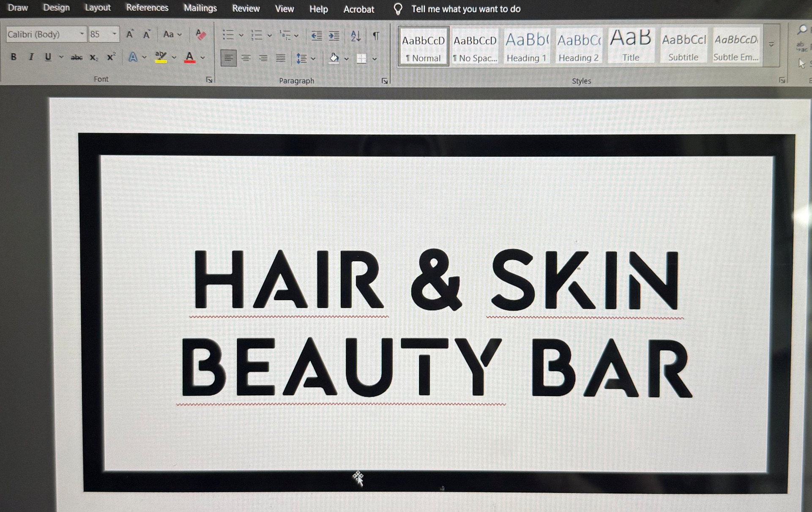Open Paragraph dialog launcher
812x512 pixels.
384,81
